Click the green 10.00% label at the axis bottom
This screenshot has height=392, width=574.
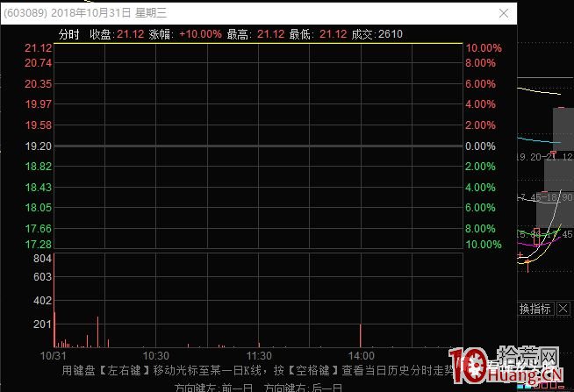click(484, 245)
